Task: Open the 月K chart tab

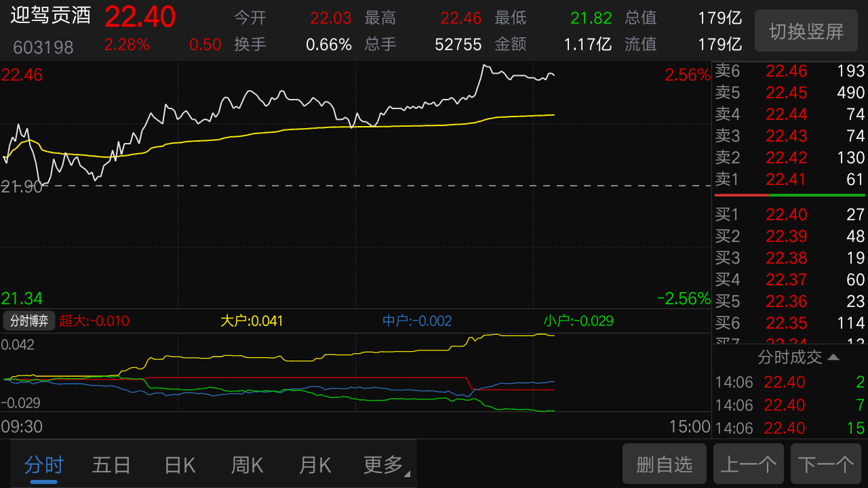Action: tap(315, 465)
